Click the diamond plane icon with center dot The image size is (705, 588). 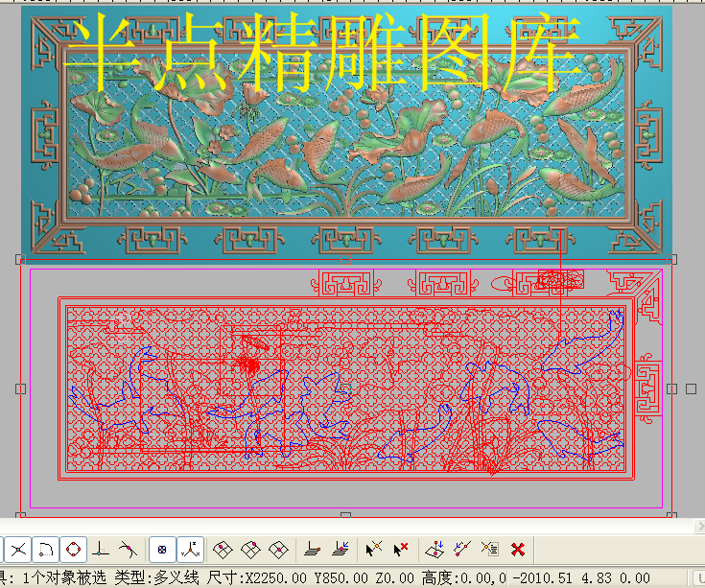(278, 550)
